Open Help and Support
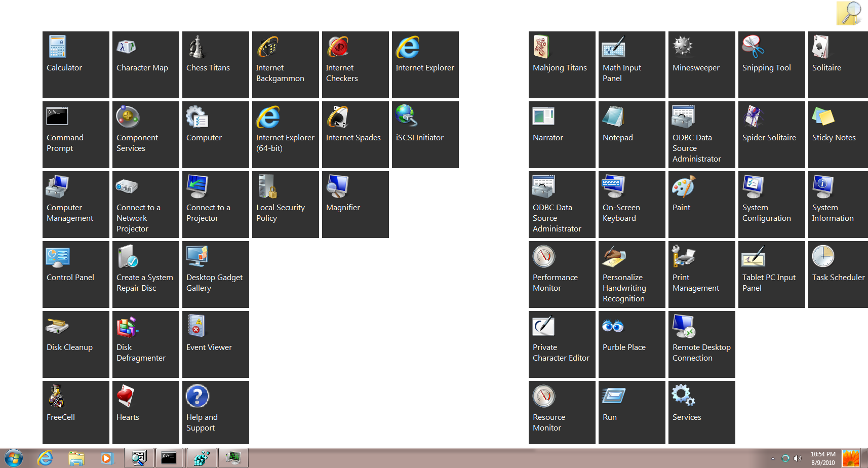Screen dimensions: 868x468 (x=215, y=412)
